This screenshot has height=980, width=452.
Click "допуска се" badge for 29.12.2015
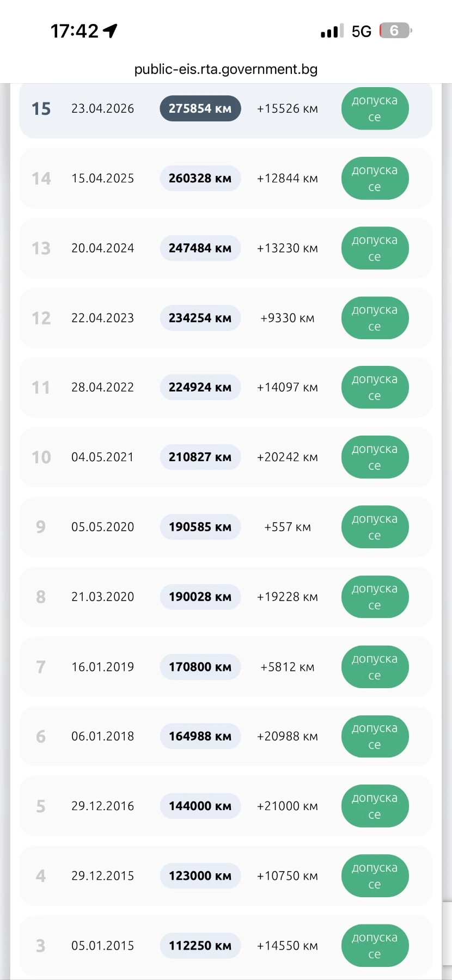point(375,875)
